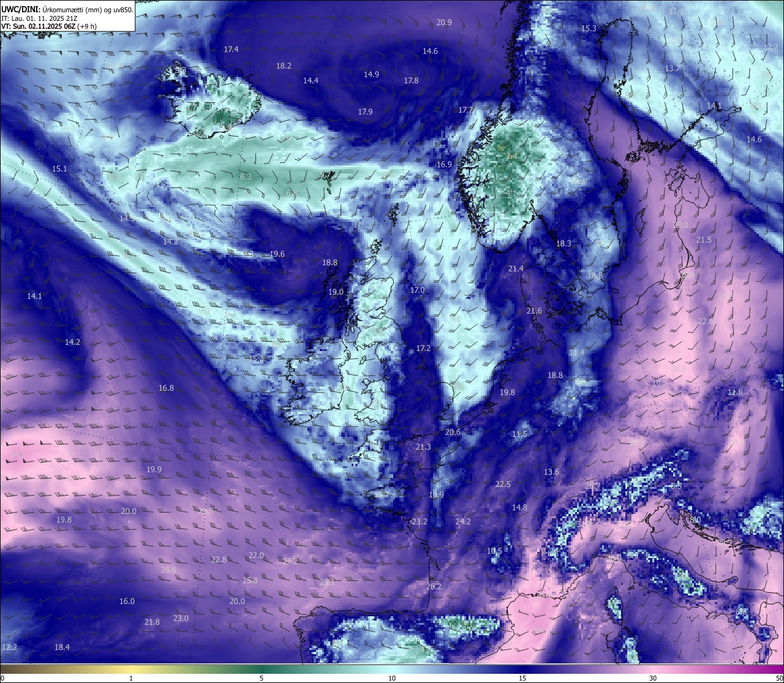Click the 18.2 value northeast of Iceland

pos(284,66)
